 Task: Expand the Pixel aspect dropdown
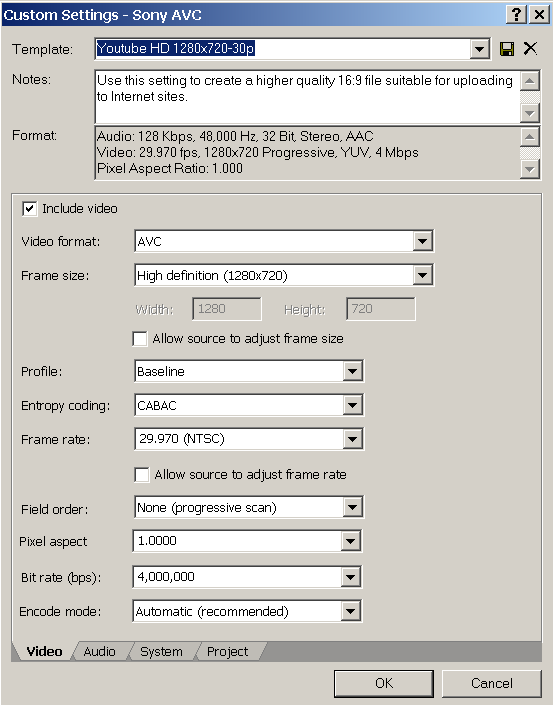351,541
